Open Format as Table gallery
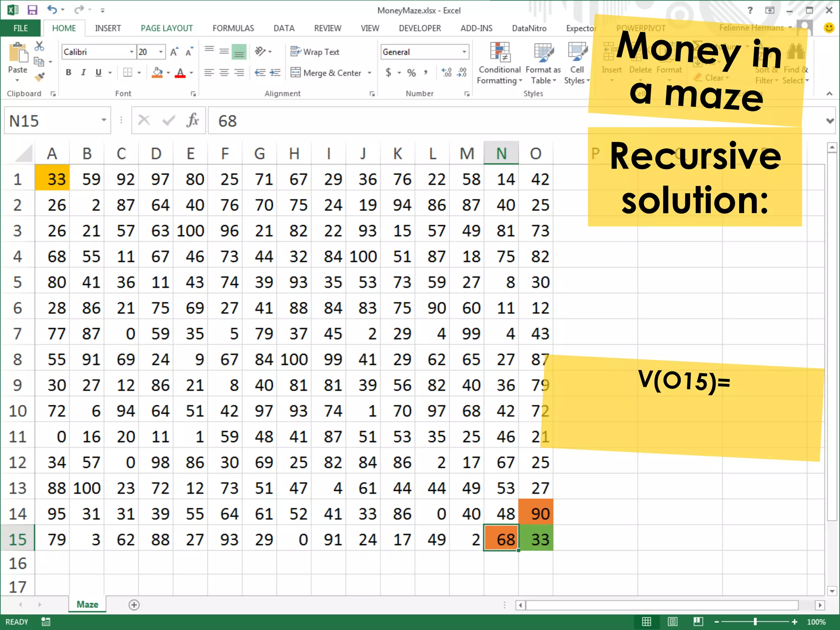Screen dimensions: 840x630 point(543,63)
